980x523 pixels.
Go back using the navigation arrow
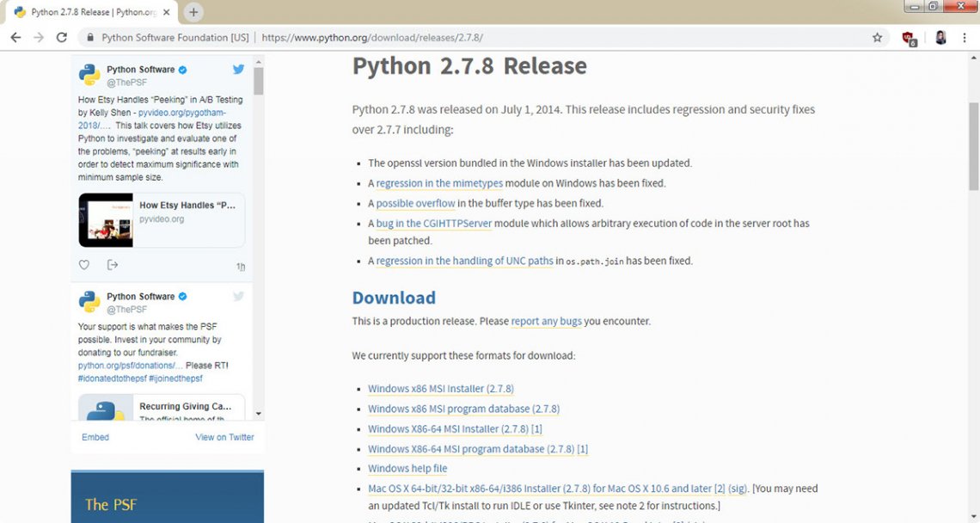coord(15,37)
